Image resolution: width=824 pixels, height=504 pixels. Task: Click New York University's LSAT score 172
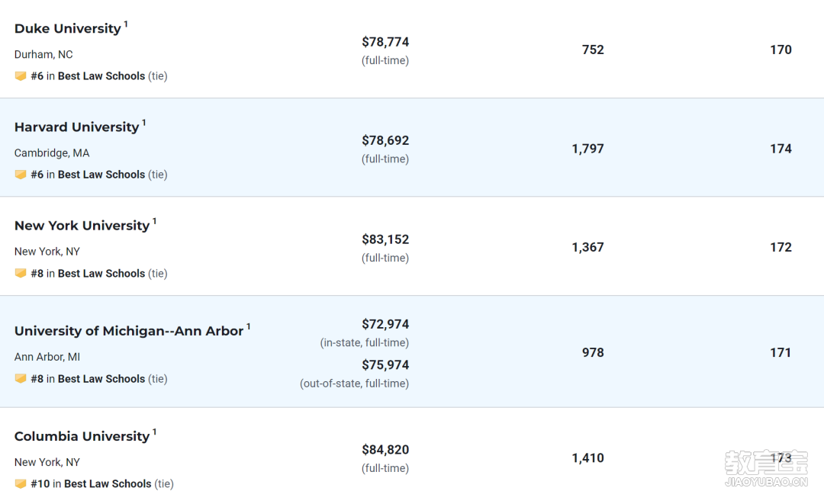coord(781,247)
